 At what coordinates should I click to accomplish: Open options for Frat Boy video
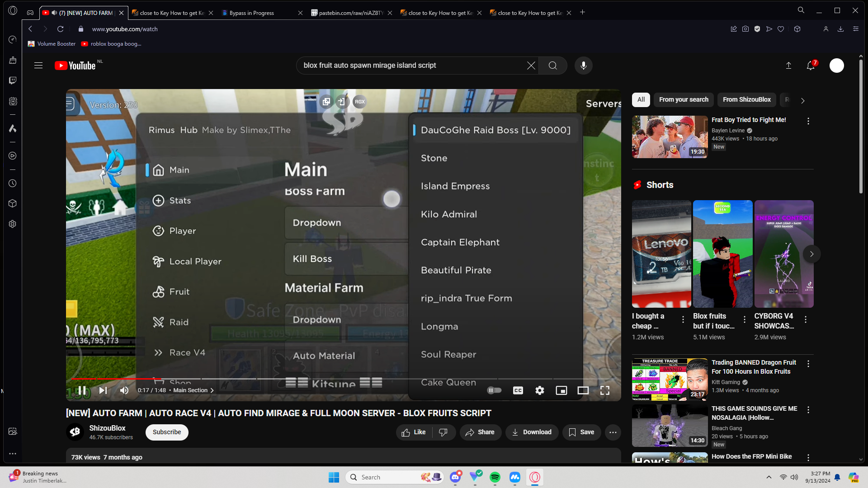[808, 121]
